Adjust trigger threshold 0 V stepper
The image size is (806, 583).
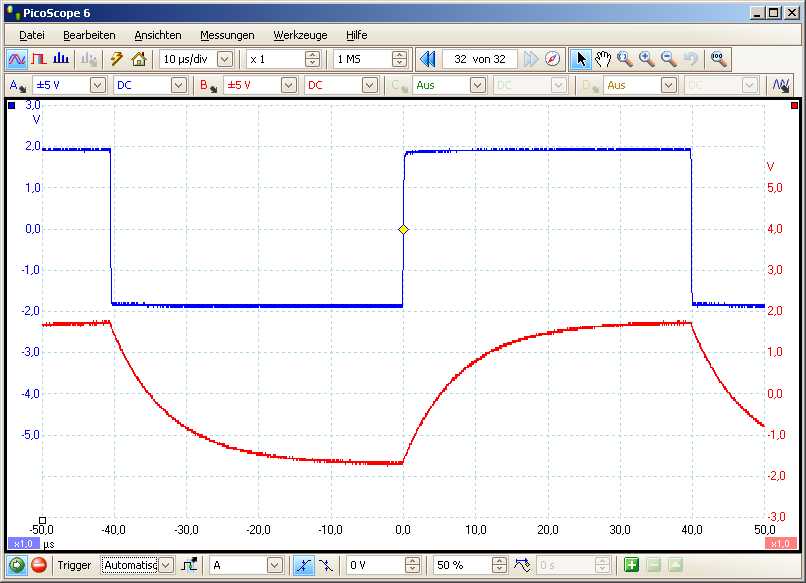412,566
